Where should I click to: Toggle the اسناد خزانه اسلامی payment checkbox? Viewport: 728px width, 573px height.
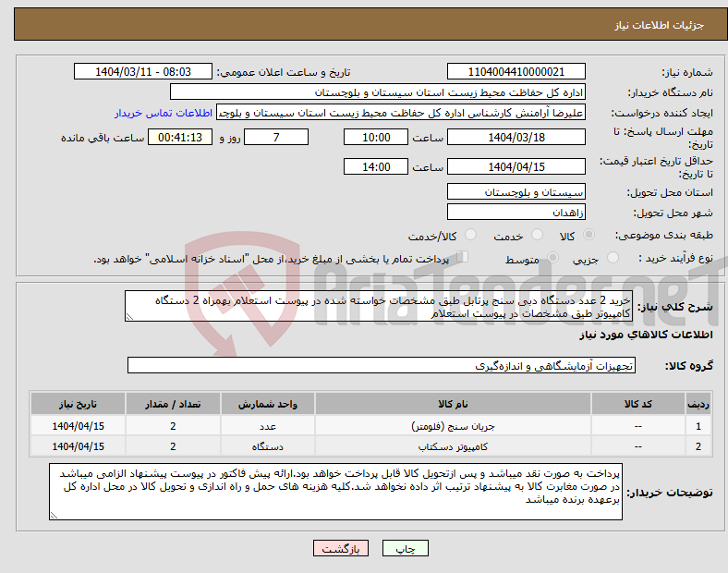pos(463,257)
